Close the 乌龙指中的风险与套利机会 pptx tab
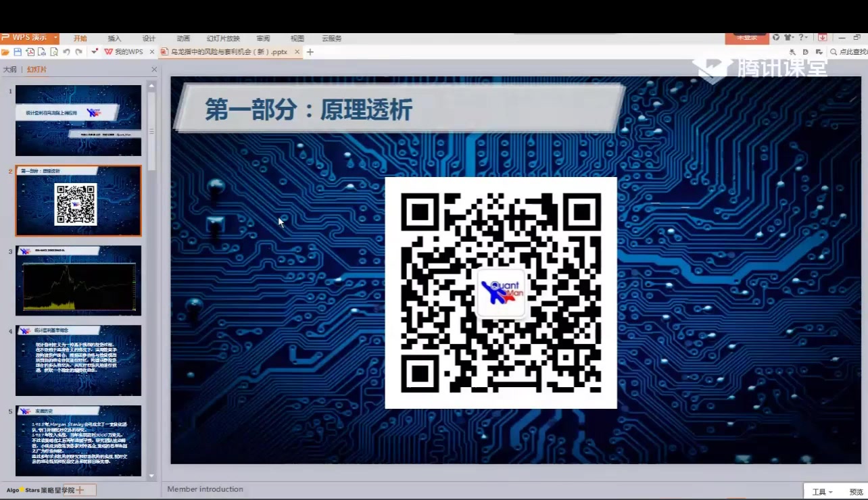868x500 pixels. click(297, 52)
